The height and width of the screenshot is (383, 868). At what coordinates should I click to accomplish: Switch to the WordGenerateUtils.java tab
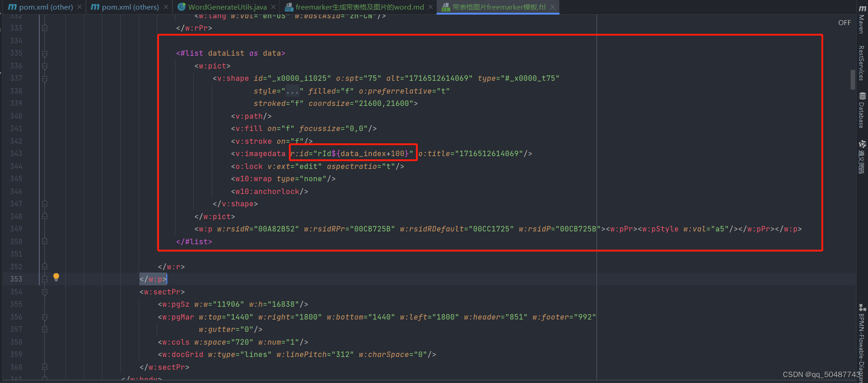227,7
